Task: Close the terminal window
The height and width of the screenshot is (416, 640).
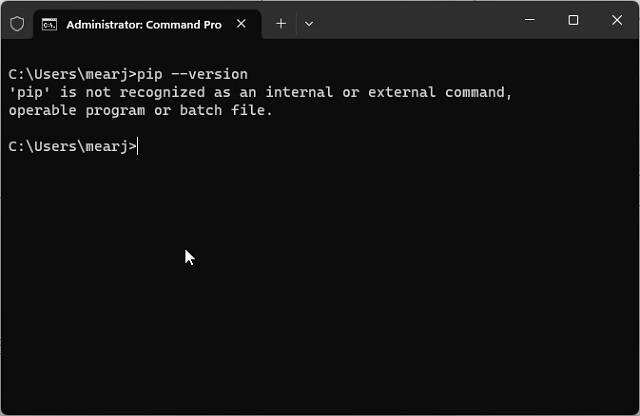Action: [618, 20]
